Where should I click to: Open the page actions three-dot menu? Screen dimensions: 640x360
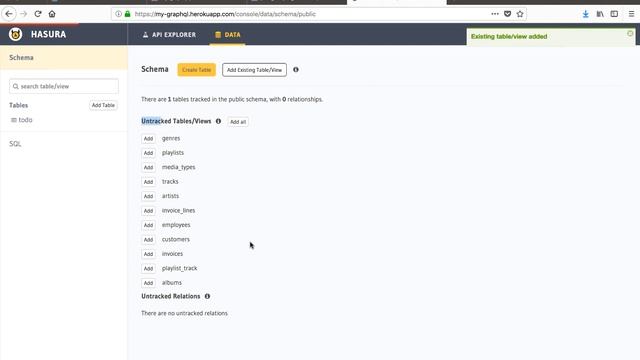coord(495,14)
